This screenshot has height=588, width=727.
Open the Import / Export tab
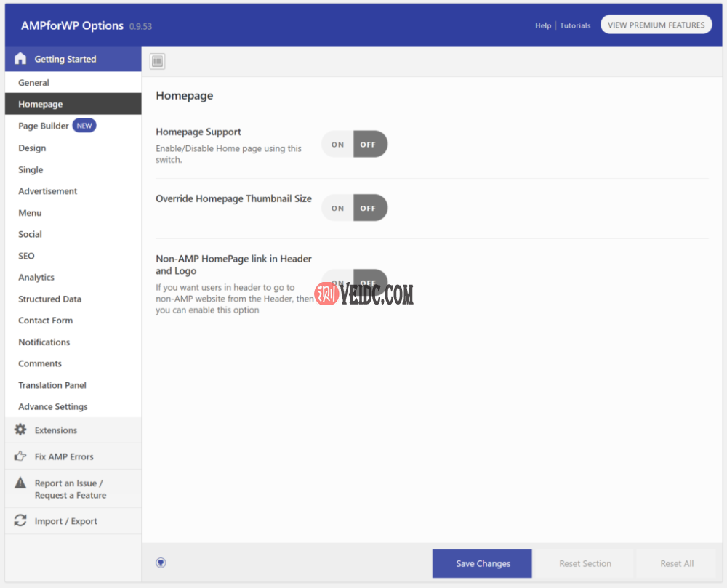73,521
